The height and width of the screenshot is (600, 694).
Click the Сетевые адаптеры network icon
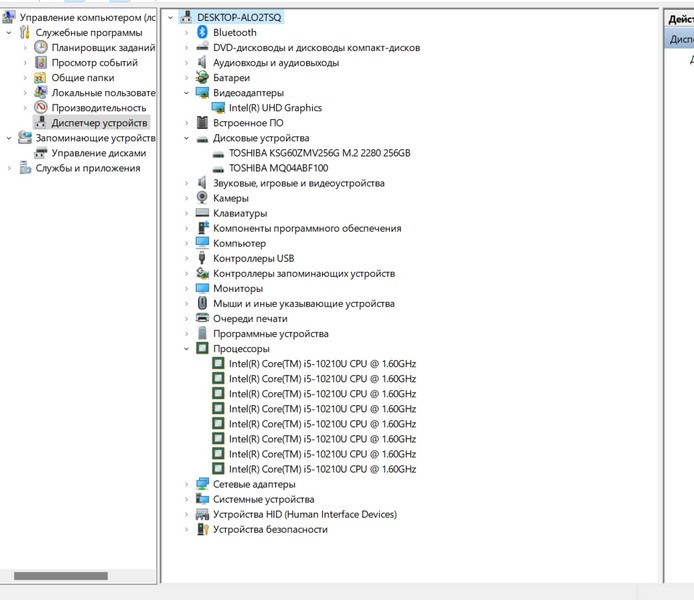(202, 484)
